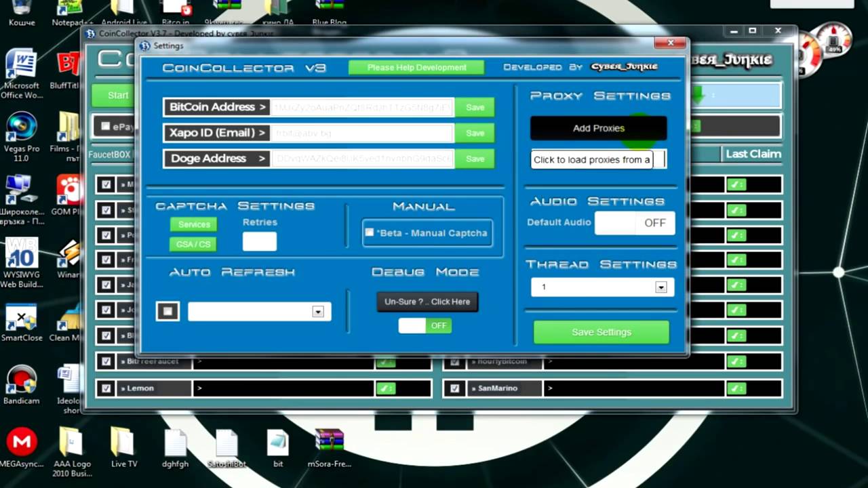Select Lemon faucet name label
This screenshot has width=868, height=488.
pos(154,388)
